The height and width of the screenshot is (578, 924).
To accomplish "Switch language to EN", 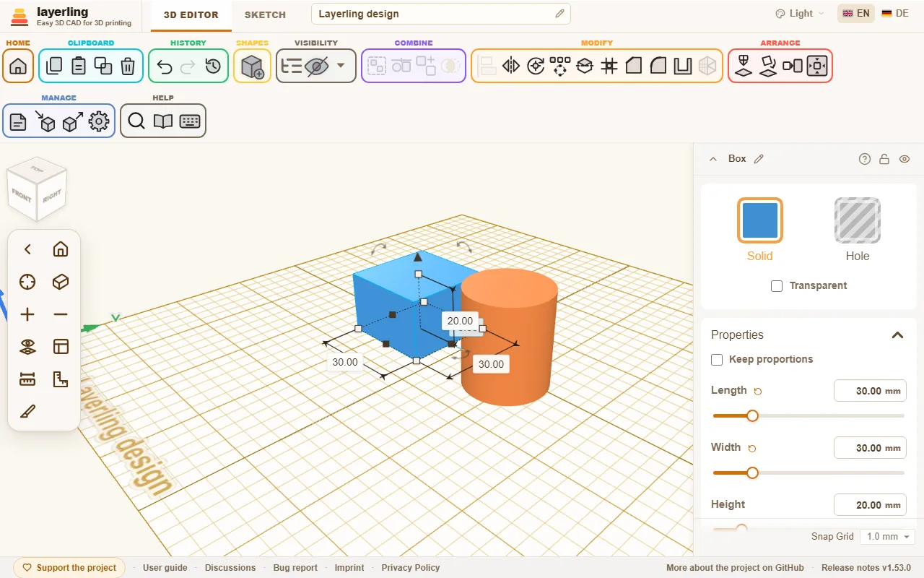I will 856,14.
